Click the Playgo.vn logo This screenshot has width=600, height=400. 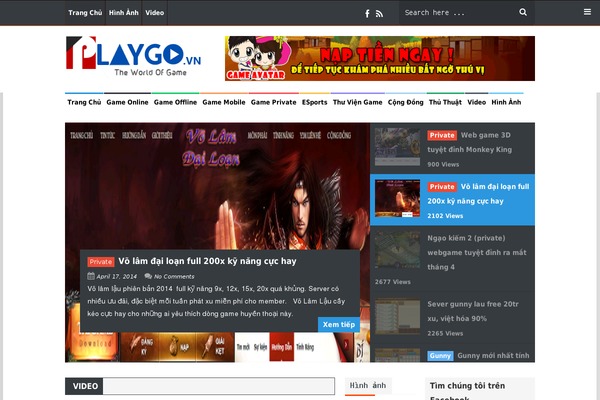click(x=134, y=56)
